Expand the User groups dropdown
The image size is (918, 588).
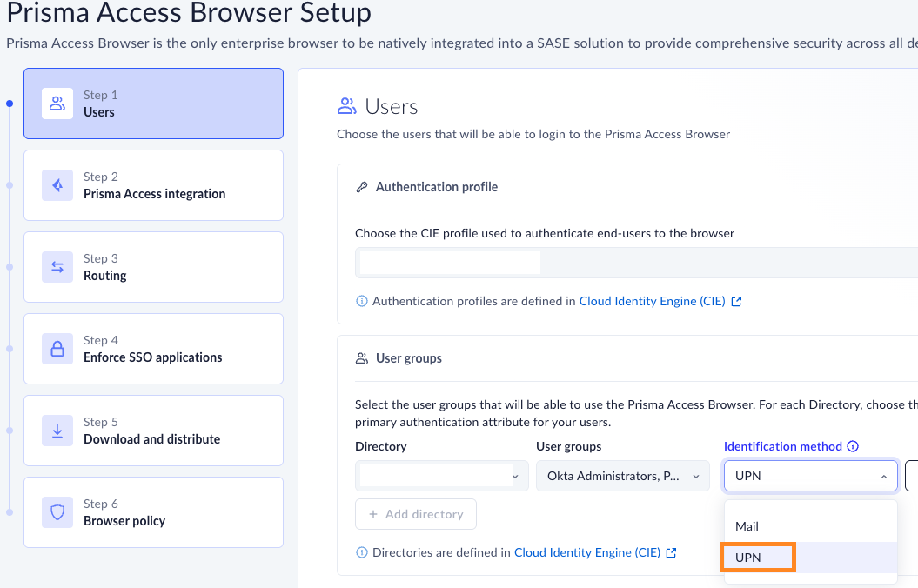pyautogui.click(x=622, y=476)
